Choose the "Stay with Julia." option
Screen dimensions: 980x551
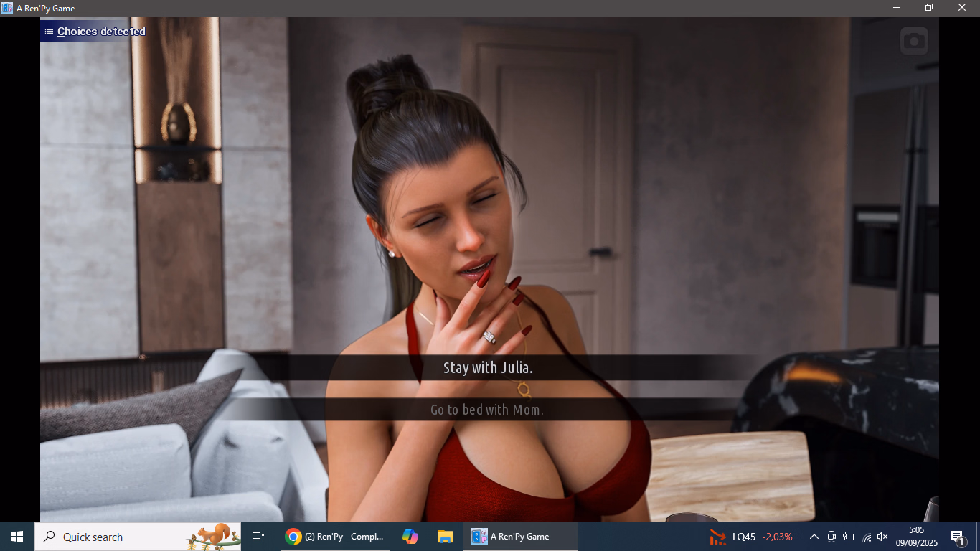488,368
